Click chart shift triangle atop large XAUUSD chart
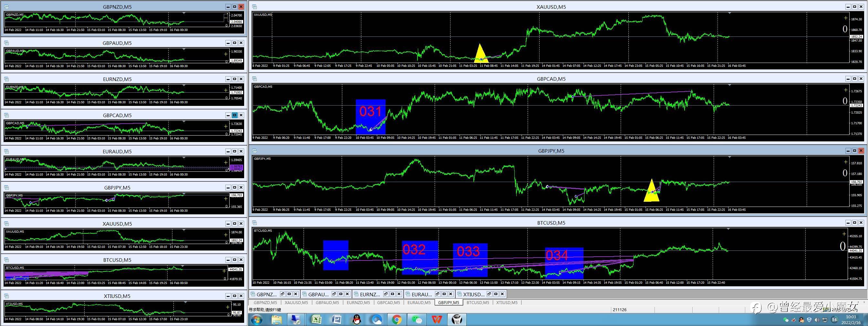The height and width of the screenshot is (326, 868). pyautogui.click(x=729, y=13)
